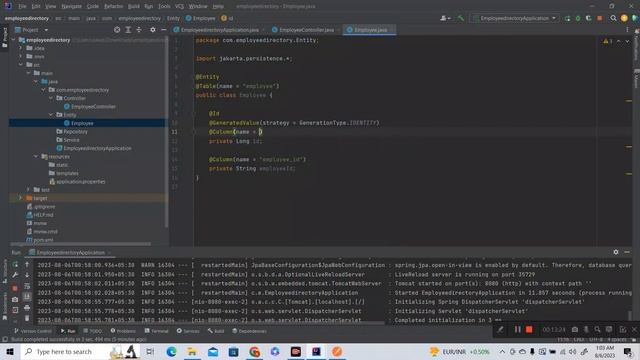Click the camera thread dump icon
Screen dimensions: 640x360
15,299
